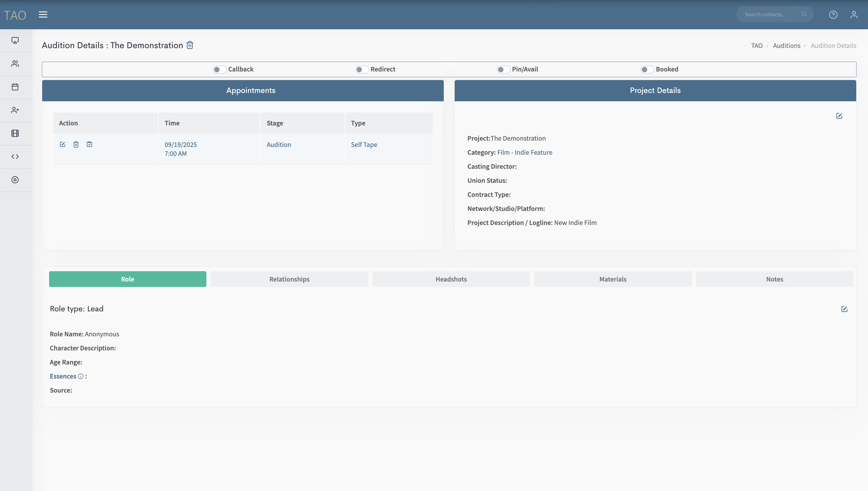Toggle the Callback switch
The width and height of the screenshot is (868, 491).
(x=219, y=69)
